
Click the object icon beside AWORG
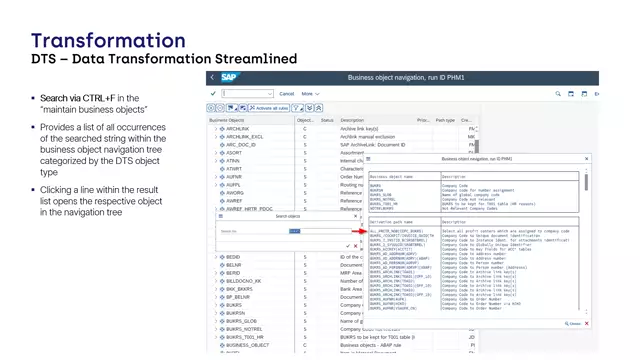[x=222, y=193]
